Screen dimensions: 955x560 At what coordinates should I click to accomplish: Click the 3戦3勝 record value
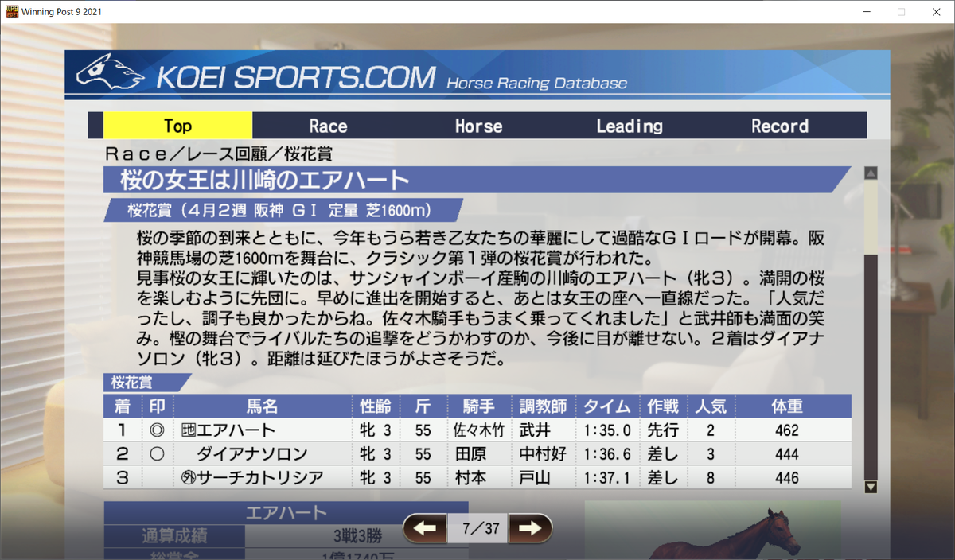tap(357, 535)
